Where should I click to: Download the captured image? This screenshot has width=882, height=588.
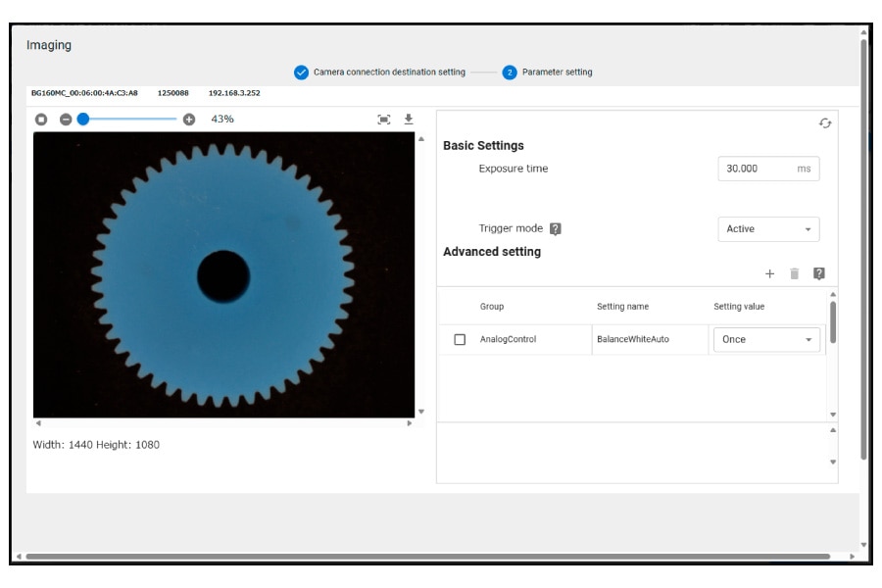click(409, 120)
